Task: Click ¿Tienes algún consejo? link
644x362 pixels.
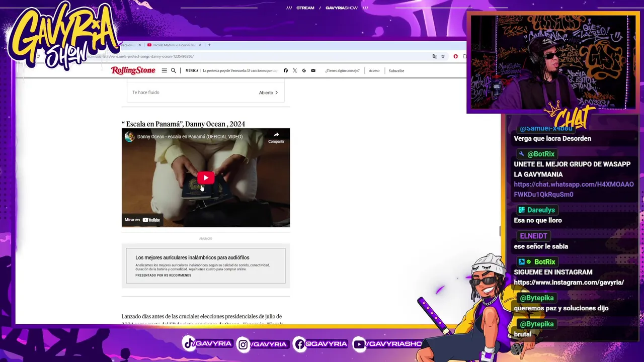Action: [343, 70]
